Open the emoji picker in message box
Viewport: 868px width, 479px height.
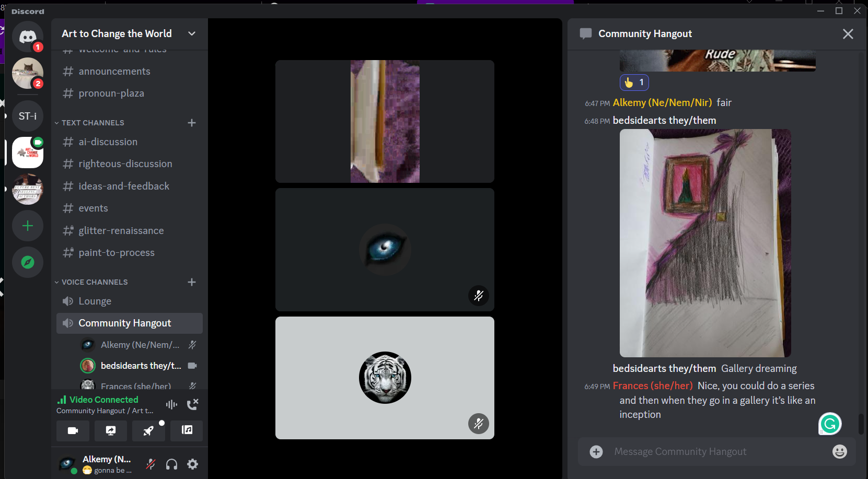pyautogui.click(x=839, y=451)
